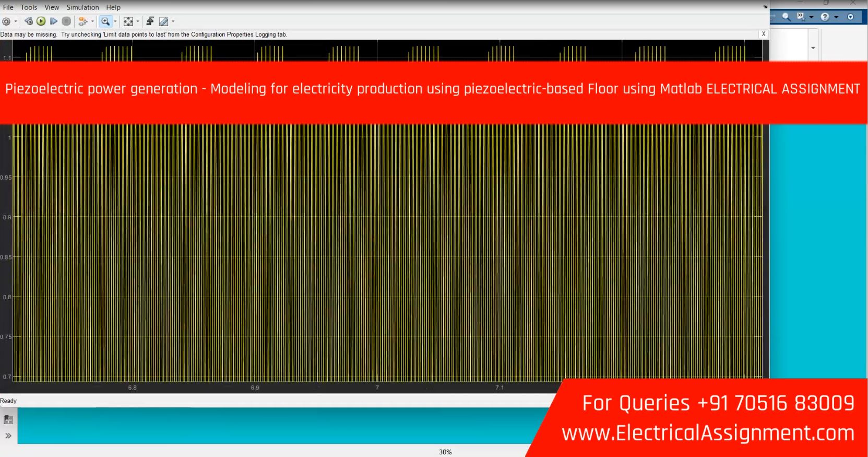The width and height of the screenshot is (868, 457).
Task: Run the simulation with green play button
Action: point(41,21)
